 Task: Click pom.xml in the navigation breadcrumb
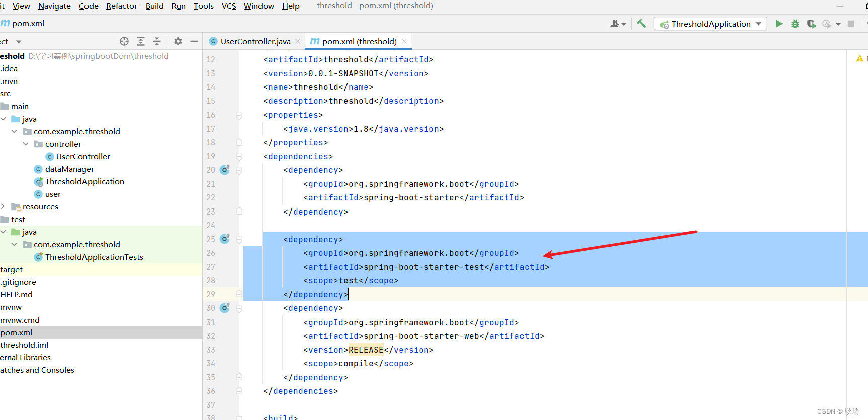[x=28, y=23]
